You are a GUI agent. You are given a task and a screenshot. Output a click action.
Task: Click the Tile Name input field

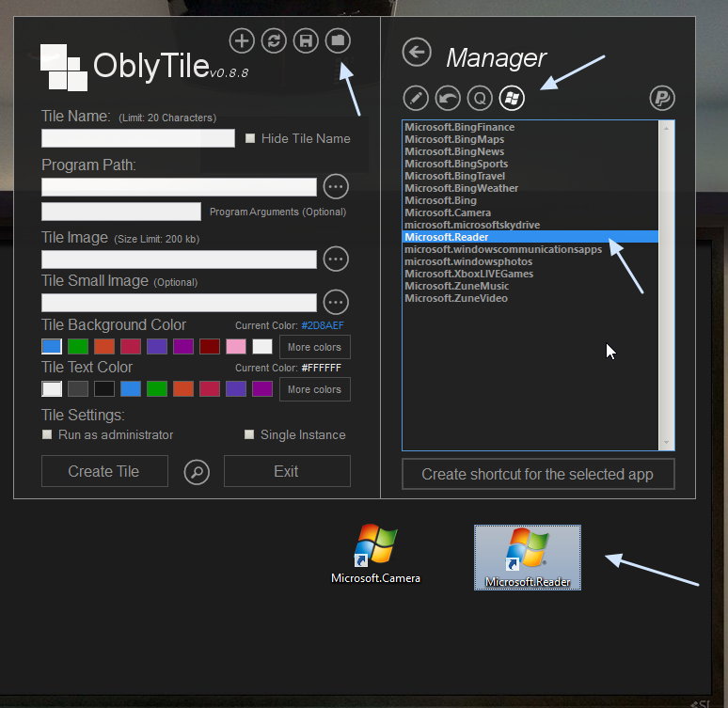pos(138,138)
